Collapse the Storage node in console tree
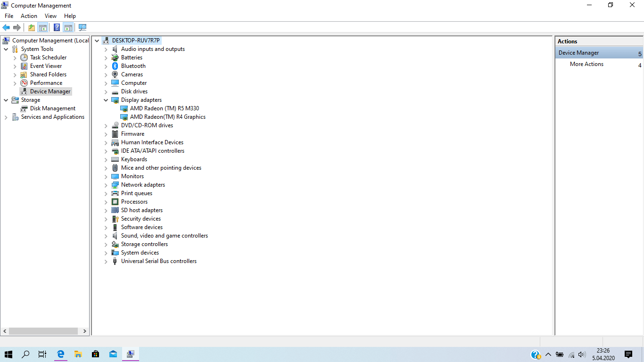This screenshot has width=644, height=362. (x=6, y=100)
